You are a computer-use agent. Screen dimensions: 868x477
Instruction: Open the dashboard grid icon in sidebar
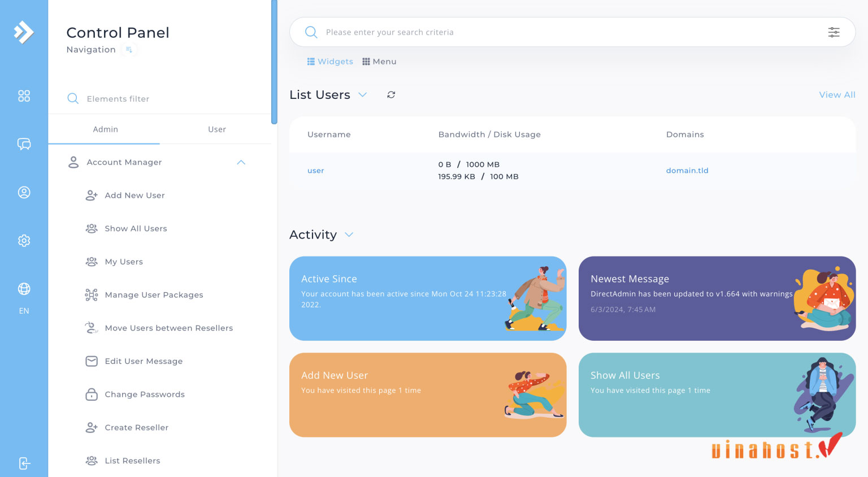click(24, 96)
